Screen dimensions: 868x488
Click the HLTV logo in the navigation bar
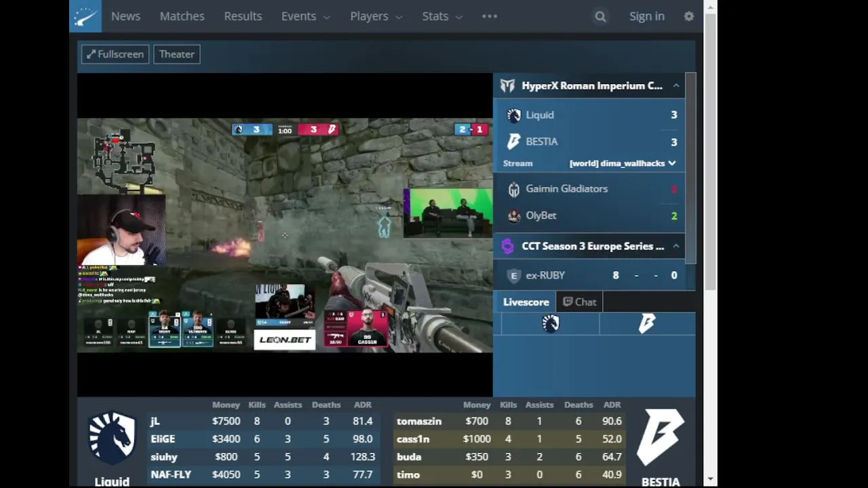[85, 16]
